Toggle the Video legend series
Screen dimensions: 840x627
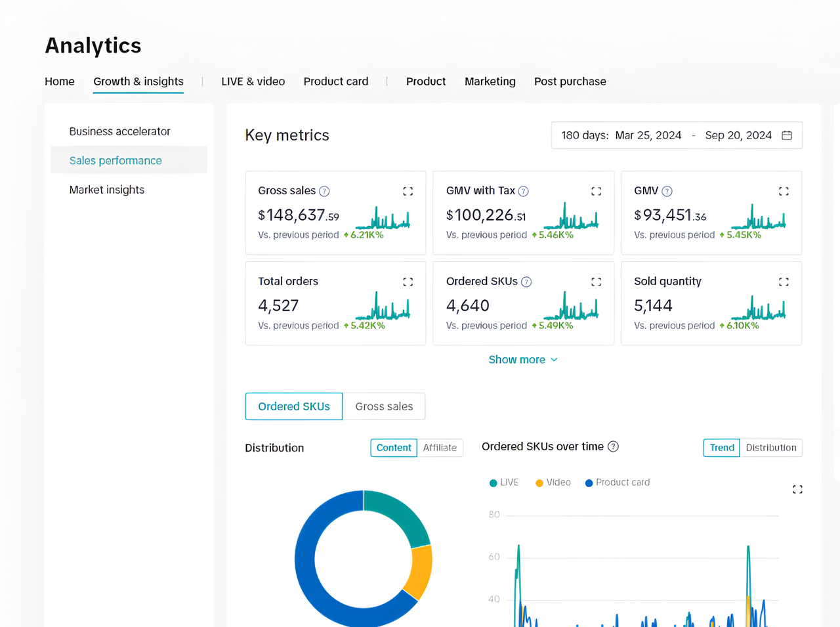pos(553,483)
